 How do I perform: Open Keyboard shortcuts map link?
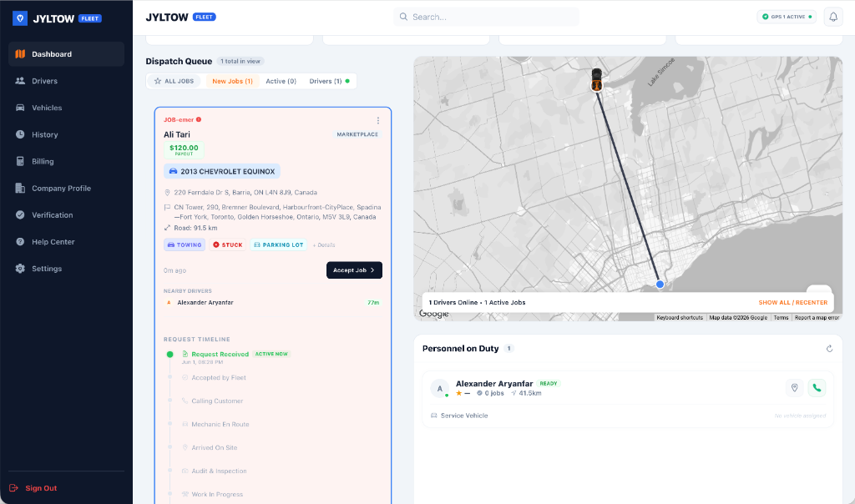pos(680,317)
